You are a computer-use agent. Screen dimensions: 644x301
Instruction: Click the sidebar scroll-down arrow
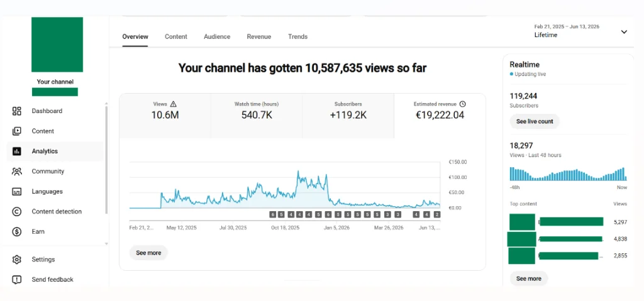pos(106,244)
